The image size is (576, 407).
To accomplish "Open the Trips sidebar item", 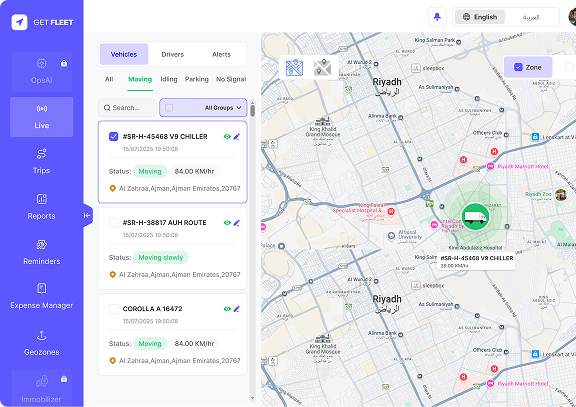I will point(42,162).
